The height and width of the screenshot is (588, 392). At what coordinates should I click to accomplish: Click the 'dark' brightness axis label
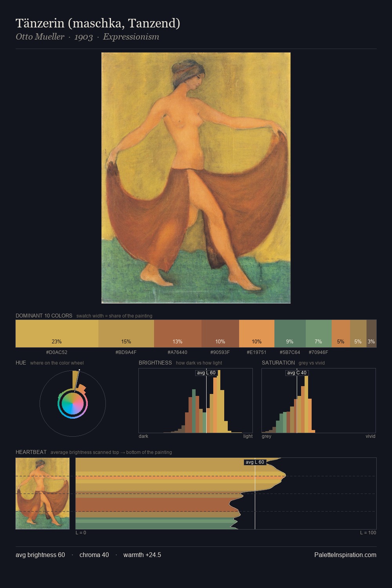click(x=143, y=436)
